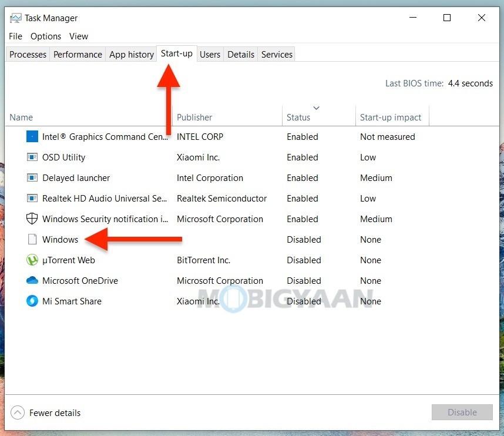
Task: Collapse view with Fewer details arrow icon
Action: tap(18, 412)
